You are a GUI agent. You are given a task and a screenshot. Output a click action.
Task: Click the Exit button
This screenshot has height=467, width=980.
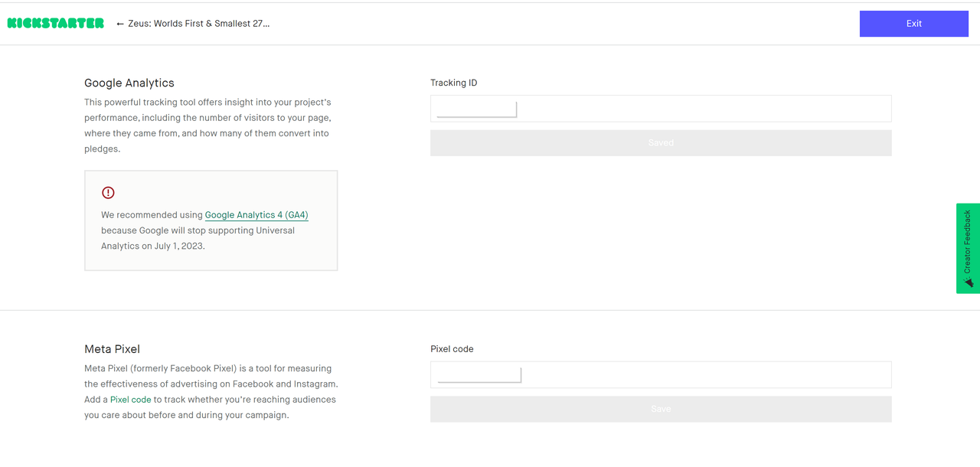pyautogui.click(x=913, y=23)
